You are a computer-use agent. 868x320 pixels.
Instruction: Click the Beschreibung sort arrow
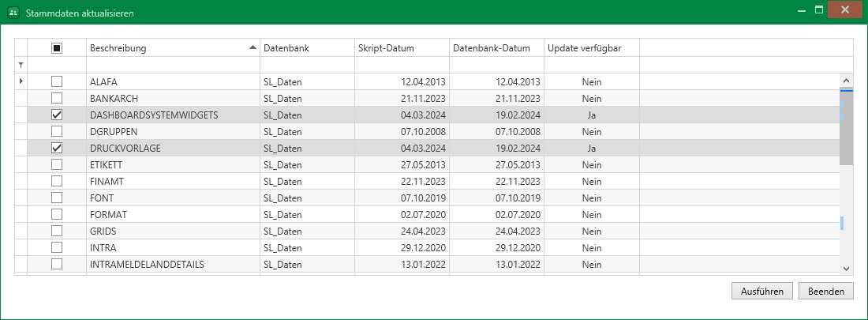point(253,48)
